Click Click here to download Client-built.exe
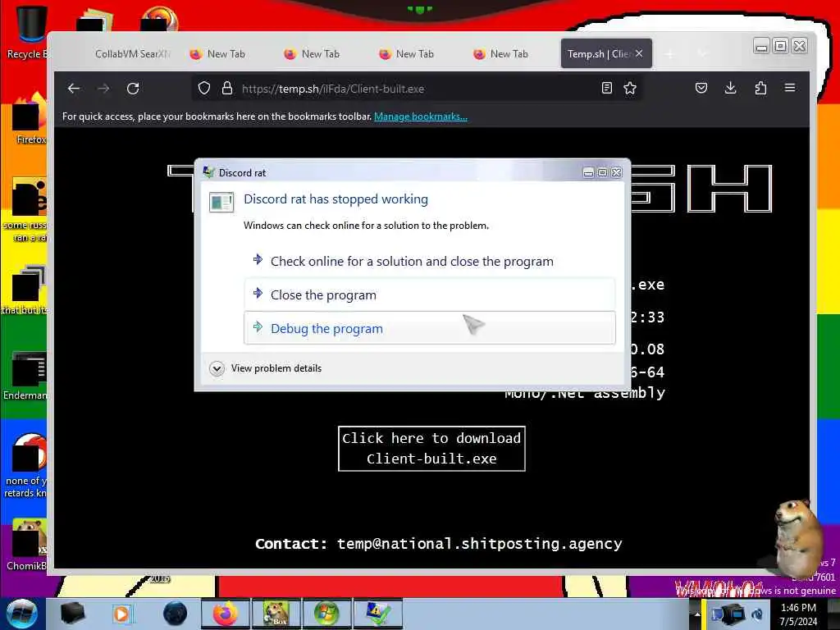840x630 pixels. tap(431, 449)
